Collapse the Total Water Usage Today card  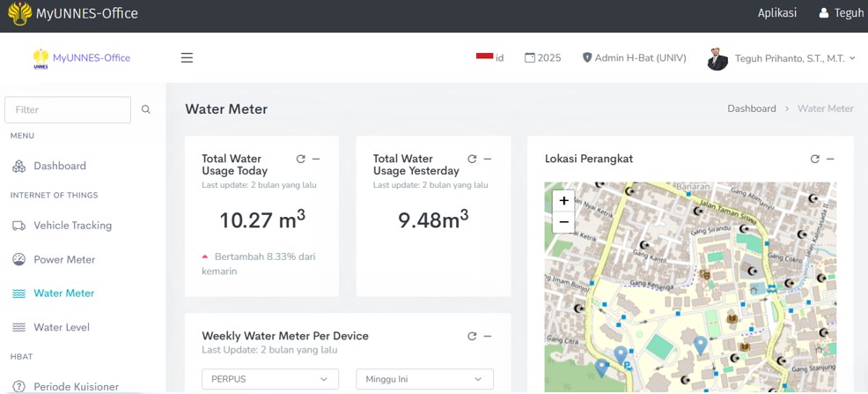(x=316, y=159)
